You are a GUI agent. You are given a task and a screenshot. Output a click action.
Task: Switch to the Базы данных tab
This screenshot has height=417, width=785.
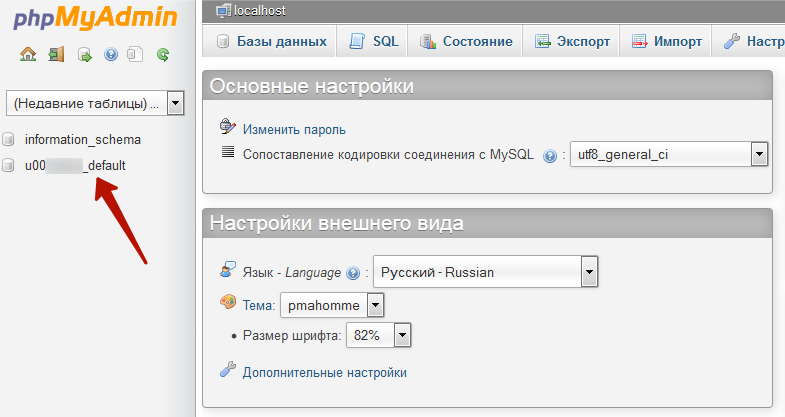pos(270,42)
